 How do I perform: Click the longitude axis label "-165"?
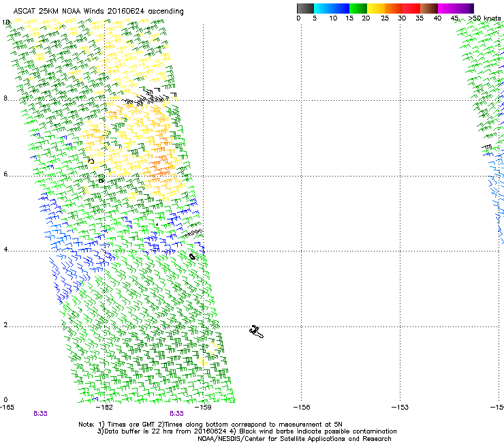(x=7, y=408)
